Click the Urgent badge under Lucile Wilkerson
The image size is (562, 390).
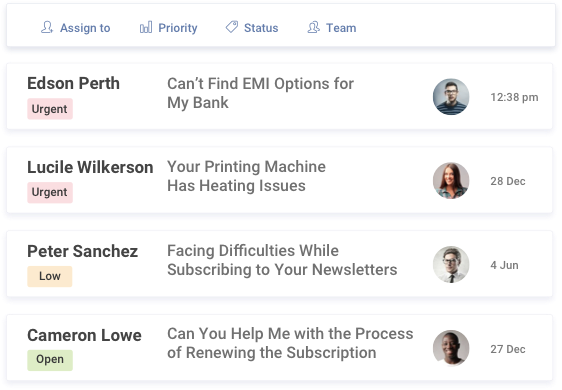(x=50, y=192)
